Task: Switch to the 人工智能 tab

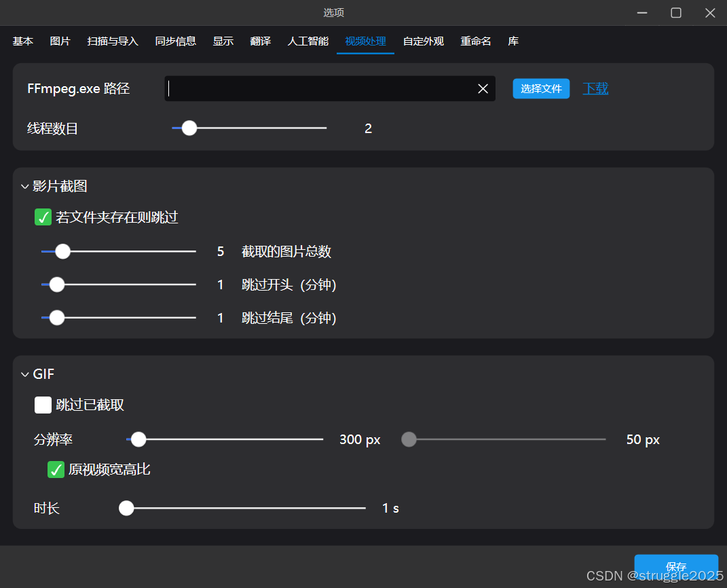Action: point(308,41)
